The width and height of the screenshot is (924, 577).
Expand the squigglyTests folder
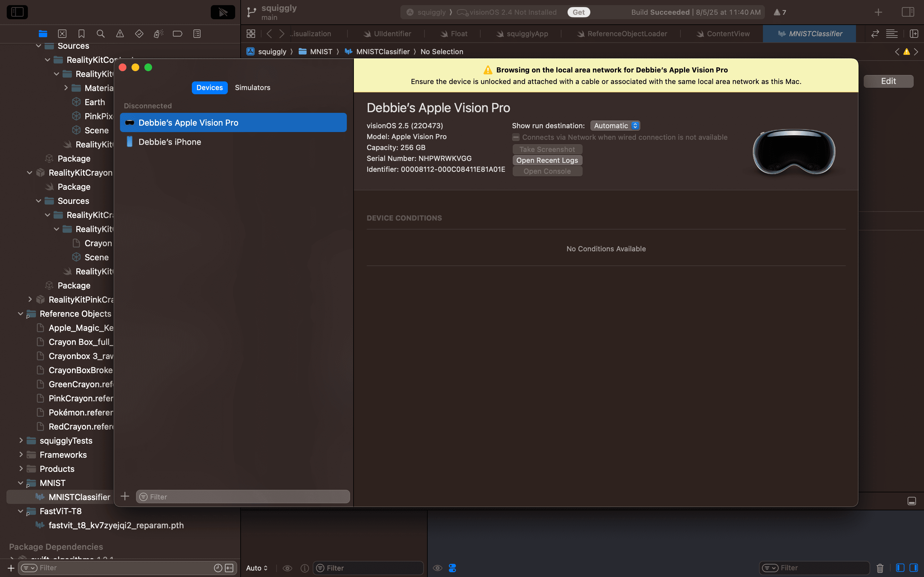[21, 441]
